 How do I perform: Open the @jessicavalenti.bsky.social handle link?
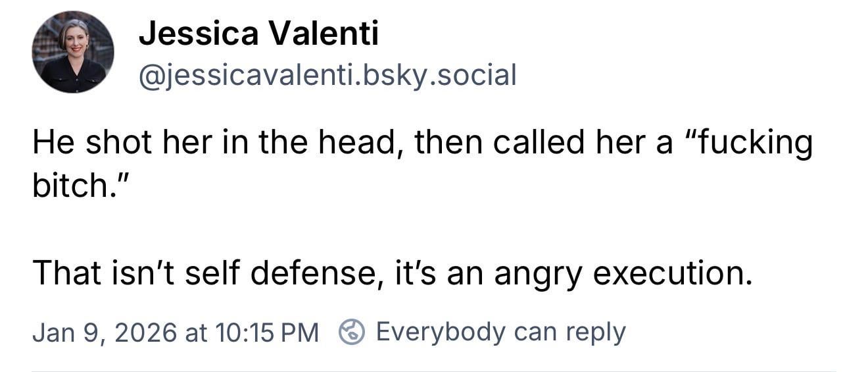pos(327,75)
